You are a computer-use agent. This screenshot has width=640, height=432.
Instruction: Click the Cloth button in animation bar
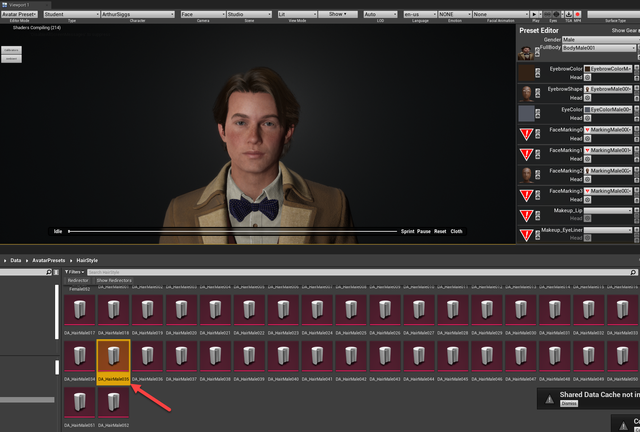(456, 232)
